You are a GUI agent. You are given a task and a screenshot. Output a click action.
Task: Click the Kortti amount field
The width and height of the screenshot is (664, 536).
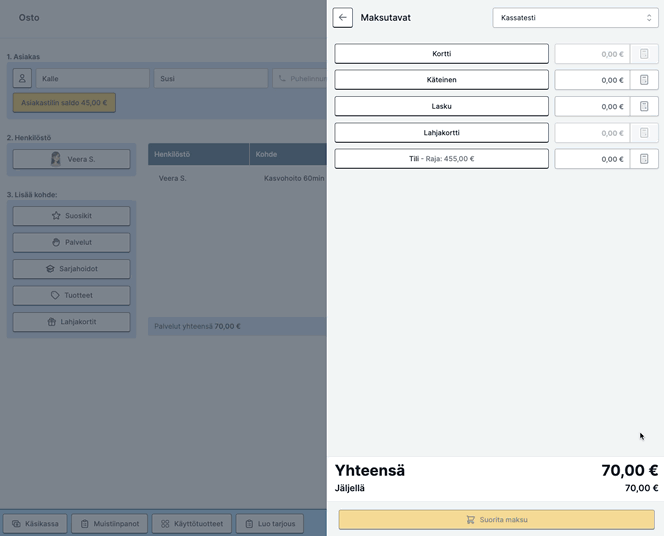[x=592, y=54]
